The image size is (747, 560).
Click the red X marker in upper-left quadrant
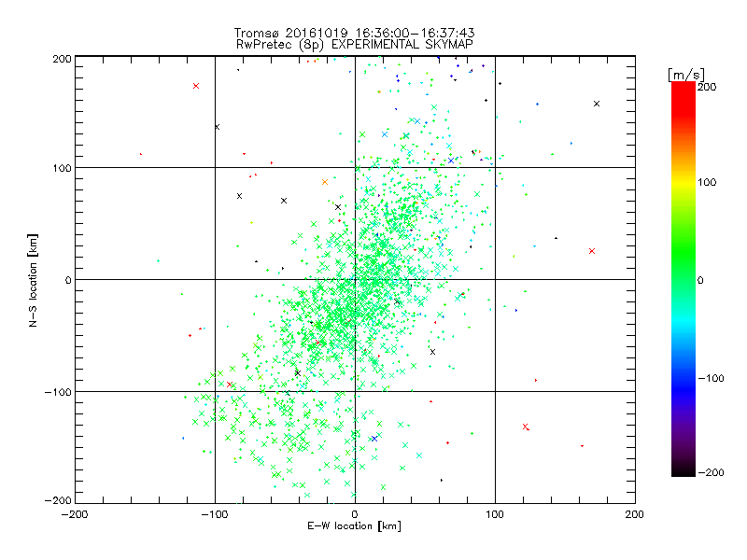(x=196, y=86)
